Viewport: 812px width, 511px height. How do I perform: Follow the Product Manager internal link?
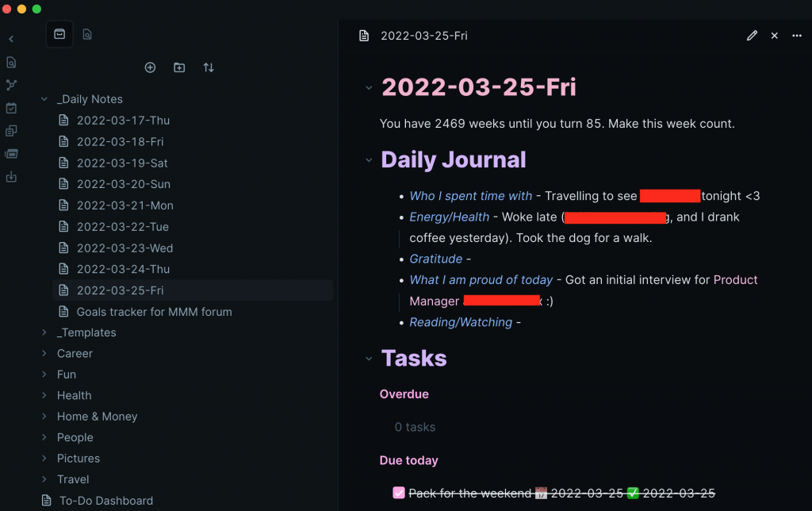735,280
